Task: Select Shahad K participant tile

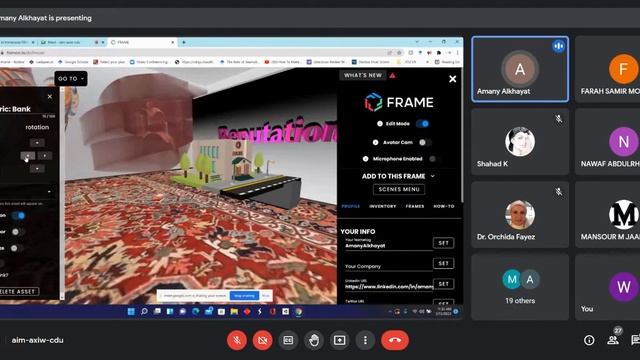Action: coord(520,142)
